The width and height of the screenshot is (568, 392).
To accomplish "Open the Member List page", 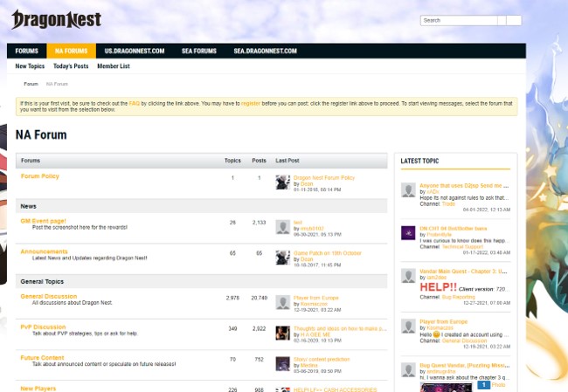I will [114, 66].
